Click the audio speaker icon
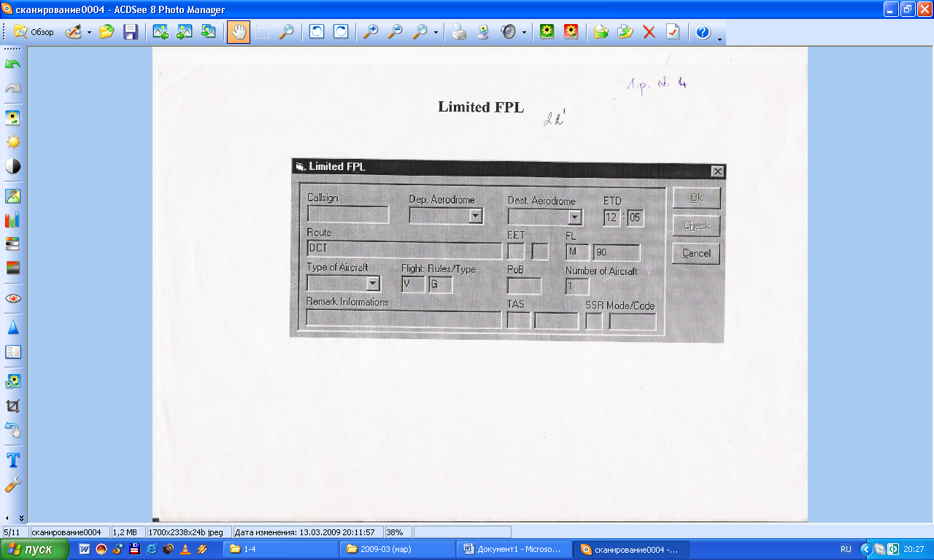The height and width of the screenshot is (560, 934). pos(508,32)
